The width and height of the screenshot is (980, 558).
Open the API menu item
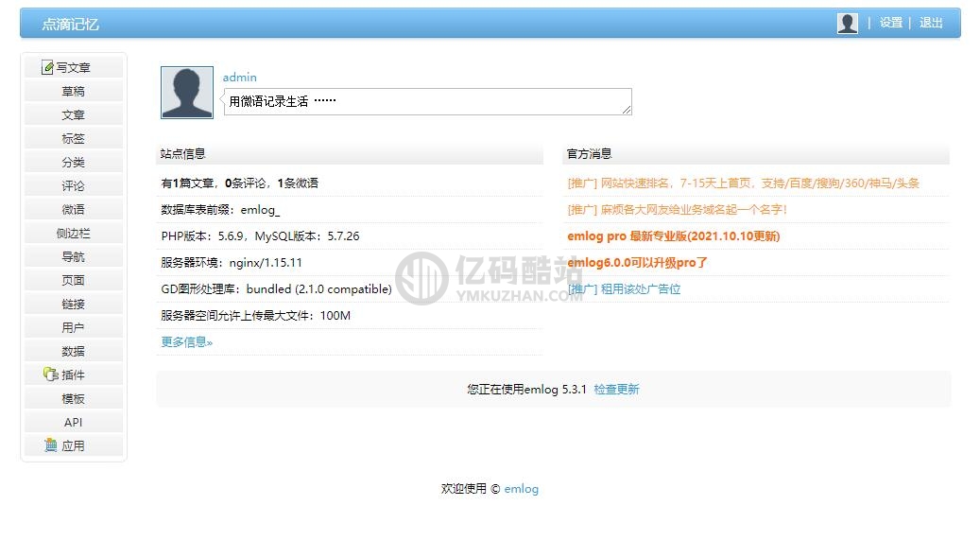(73, 422)
